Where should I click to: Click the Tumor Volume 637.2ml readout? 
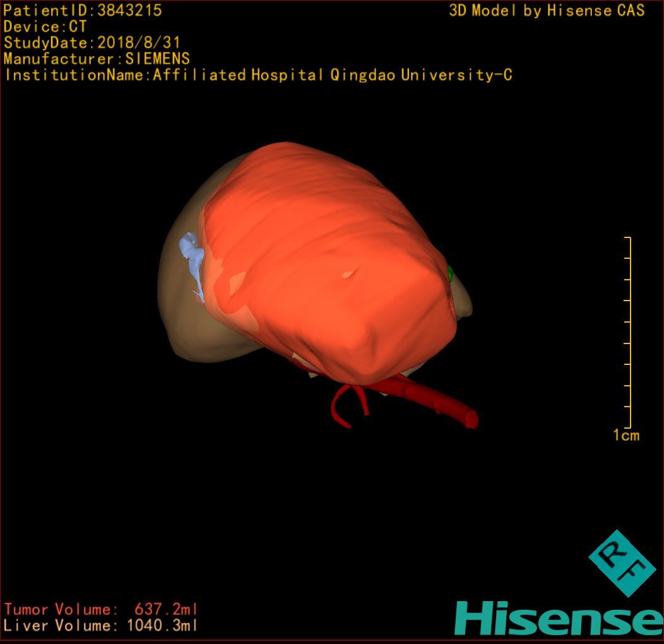(101, 609)
